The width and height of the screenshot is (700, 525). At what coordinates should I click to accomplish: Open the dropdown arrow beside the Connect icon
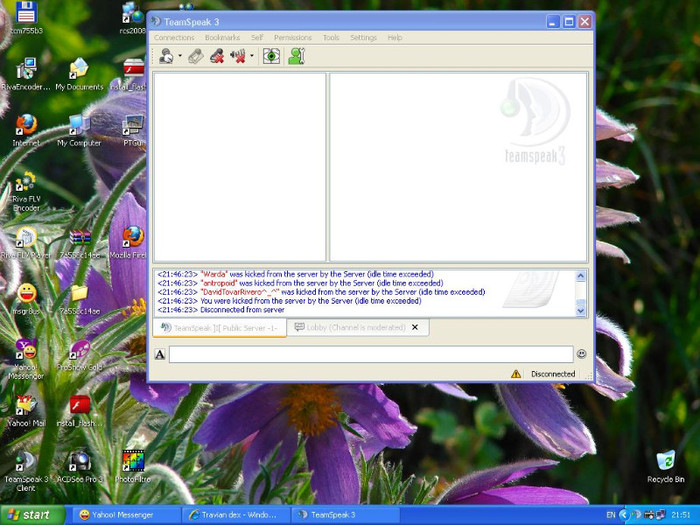[180, 56]
